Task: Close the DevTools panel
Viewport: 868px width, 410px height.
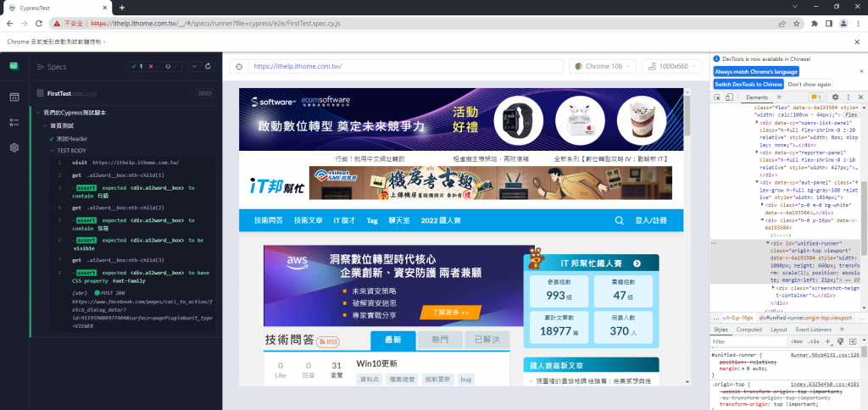Action: (x=861, y=97)
